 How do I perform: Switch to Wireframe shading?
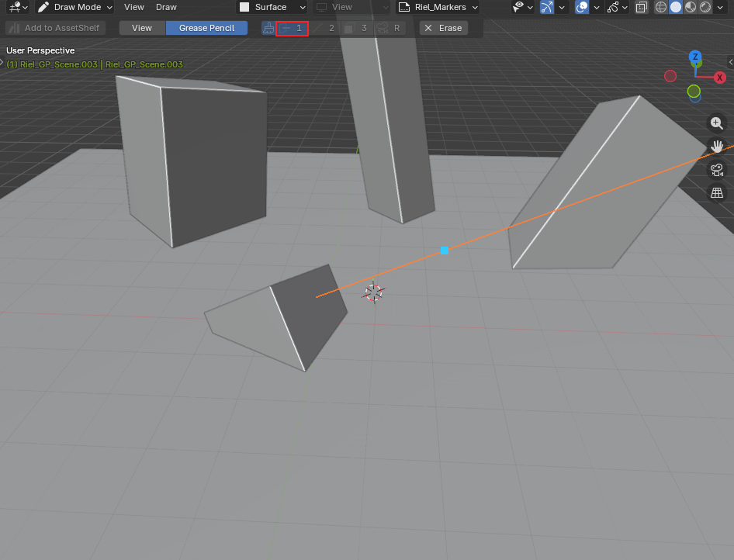[x=660, y=7]
